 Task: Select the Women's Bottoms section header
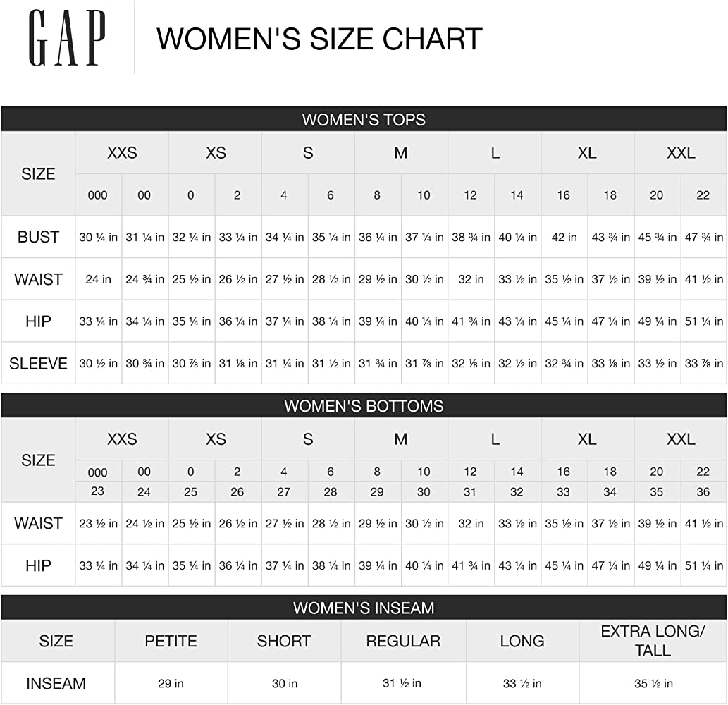[364, 406]
